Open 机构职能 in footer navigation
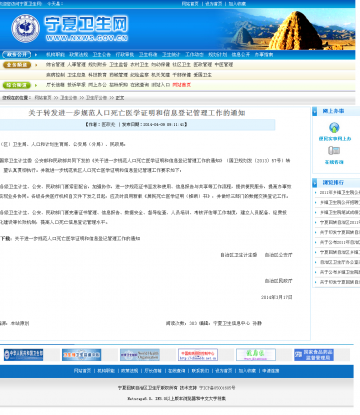 coord(106,371)
